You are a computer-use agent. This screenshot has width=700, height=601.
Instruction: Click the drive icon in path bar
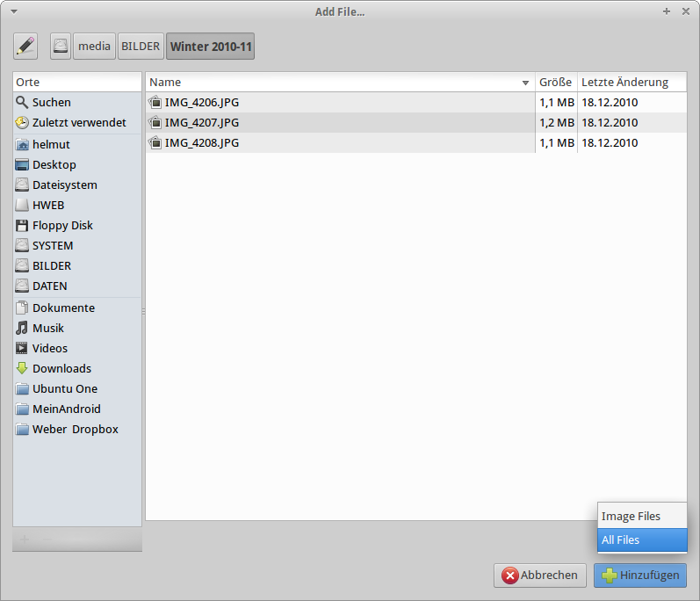pos(61,46)
